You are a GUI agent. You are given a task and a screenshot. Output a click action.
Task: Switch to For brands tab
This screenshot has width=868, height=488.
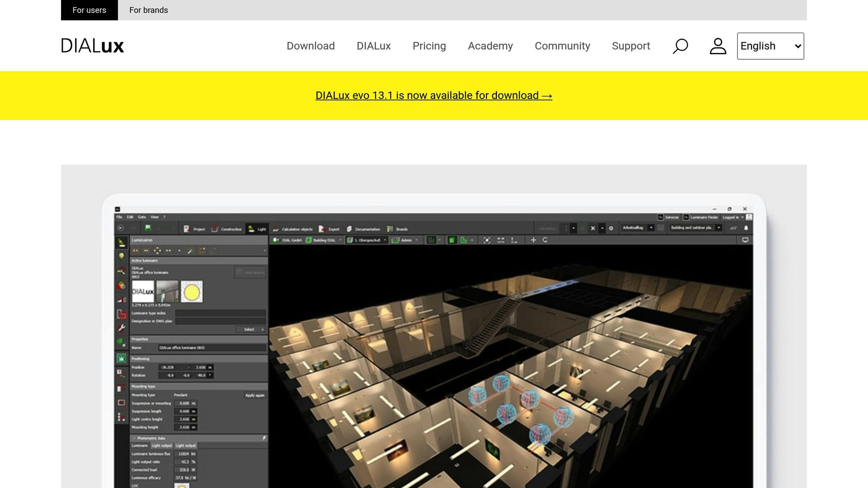tap(148, 10)
